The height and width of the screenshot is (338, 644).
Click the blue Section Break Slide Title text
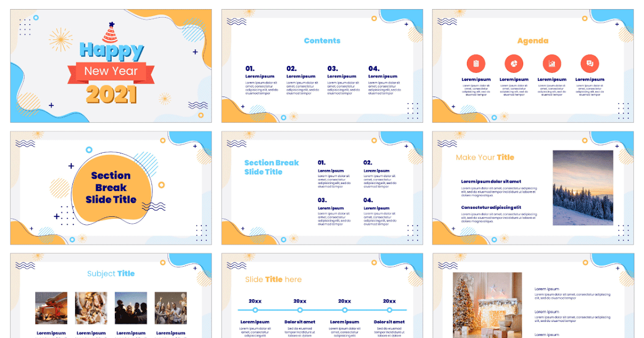272,167
